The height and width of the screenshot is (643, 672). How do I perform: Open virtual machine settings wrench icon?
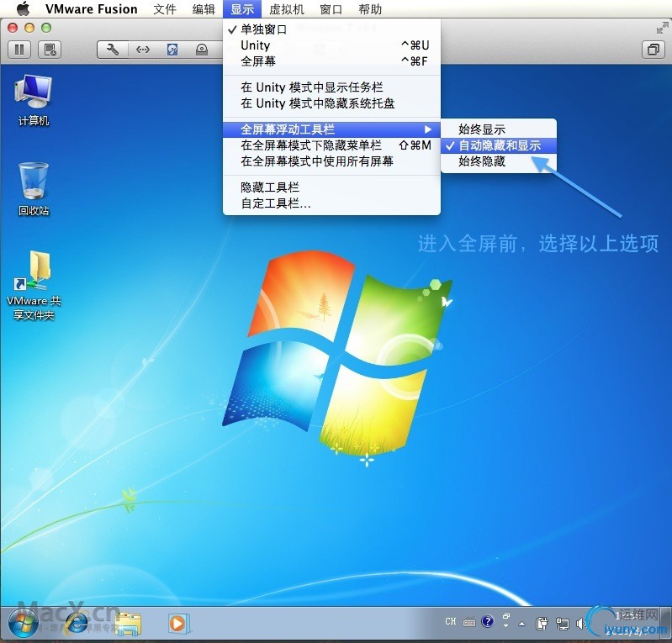(x=113, y=50)
